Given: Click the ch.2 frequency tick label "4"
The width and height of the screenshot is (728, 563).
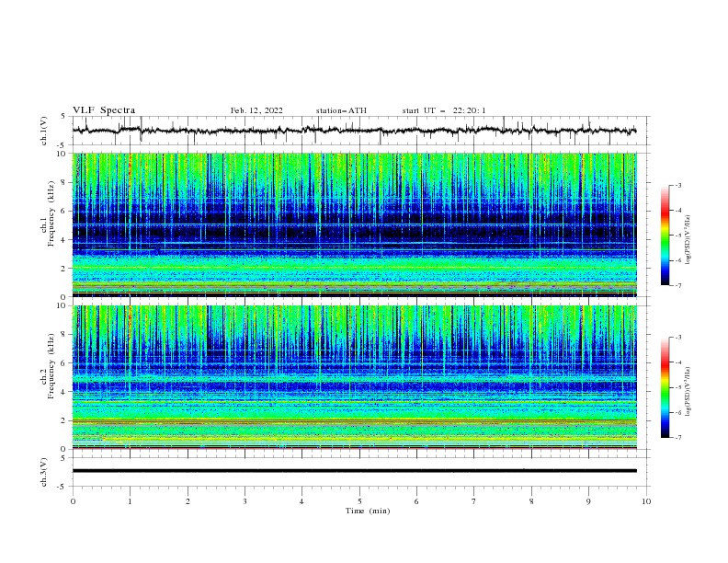Looking at the screenshot, I should [x=64, y=392].
